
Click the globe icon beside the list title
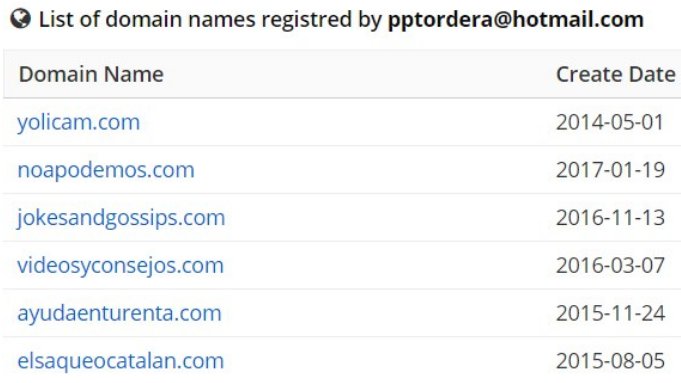20,19
